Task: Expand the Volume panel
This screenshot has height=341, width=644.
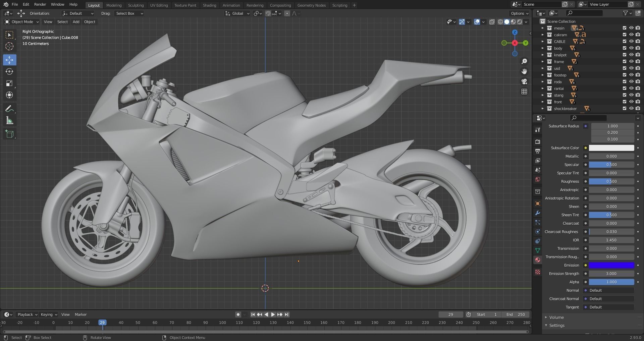Action: (x=556, y=318)
